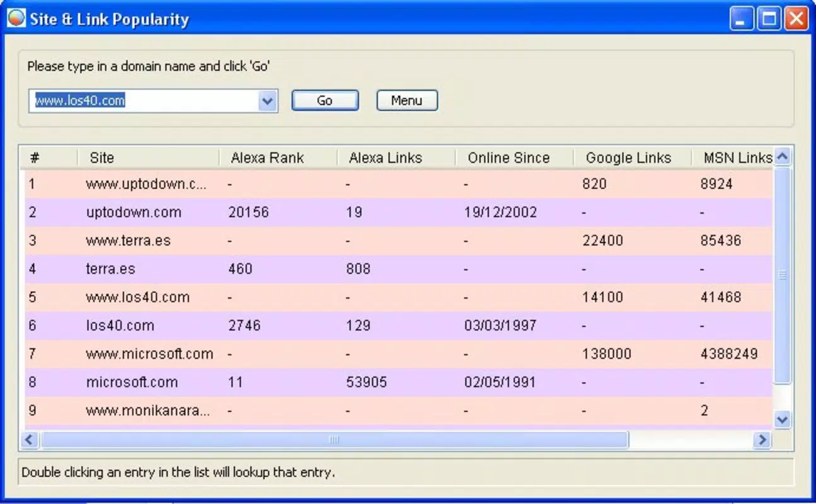Select the www.monikanara... site entry

[148, 411]
